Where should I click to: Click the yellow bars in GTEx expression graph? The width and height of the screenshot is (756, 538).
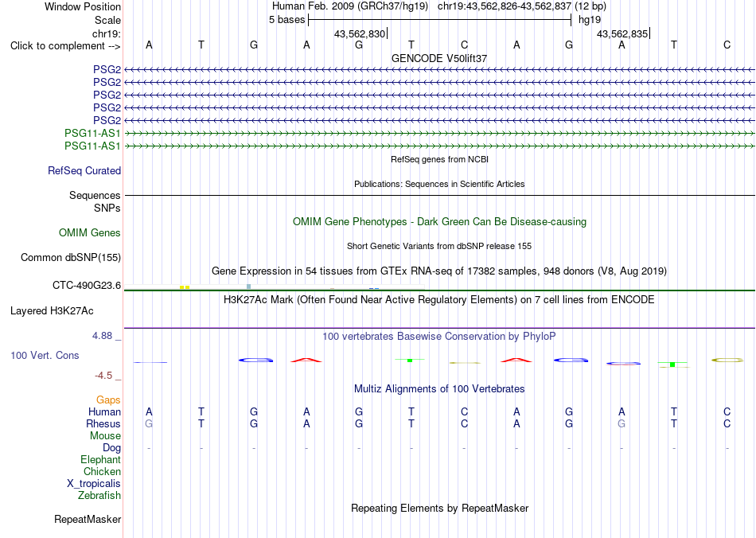click(x=185, y=287)
